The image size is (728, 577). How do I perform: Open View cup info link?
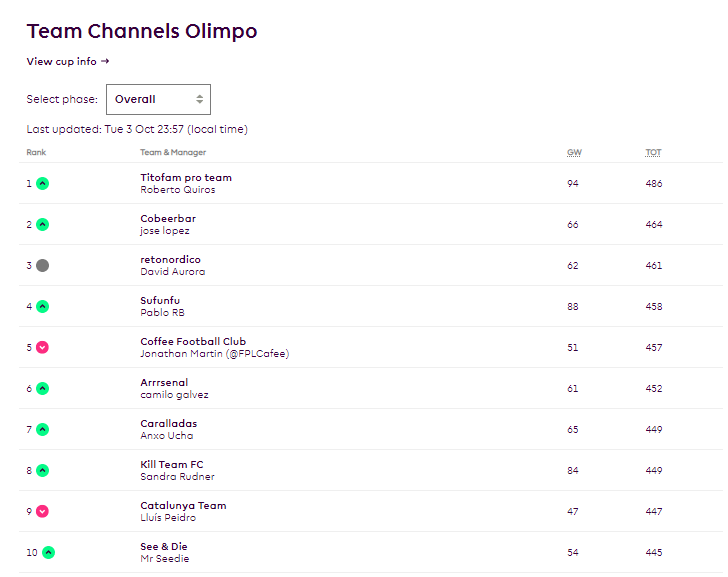pos(68,61)
